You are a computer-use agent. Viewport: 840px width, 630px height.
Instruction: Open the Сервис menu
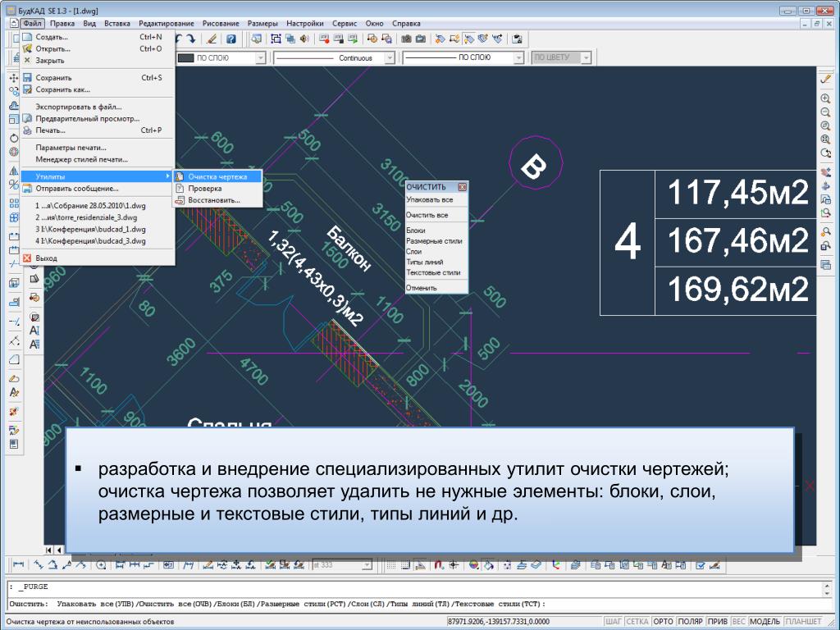(x=345, y=24)
